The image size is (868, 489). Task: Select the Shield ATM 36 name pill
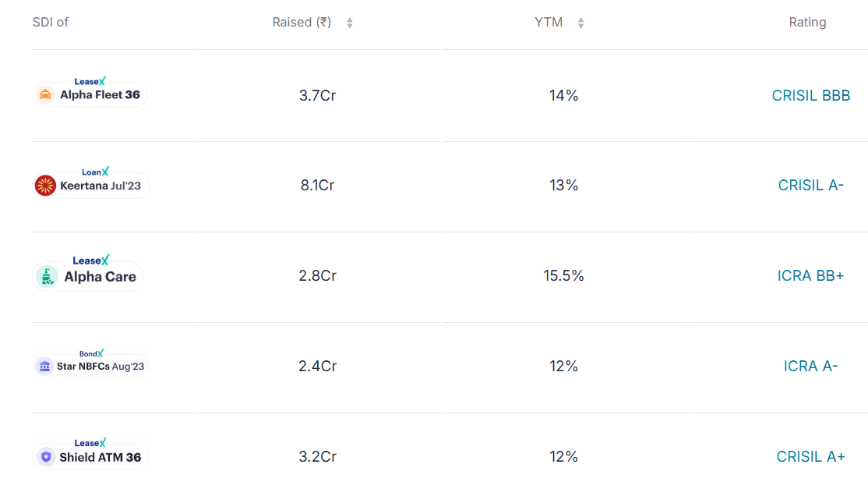(90, 457)
